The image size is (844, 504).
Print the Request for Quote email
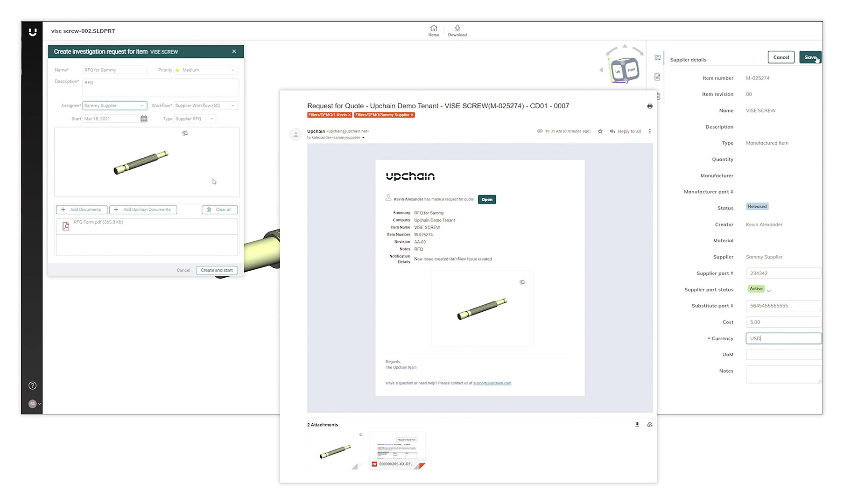(650, 106)
